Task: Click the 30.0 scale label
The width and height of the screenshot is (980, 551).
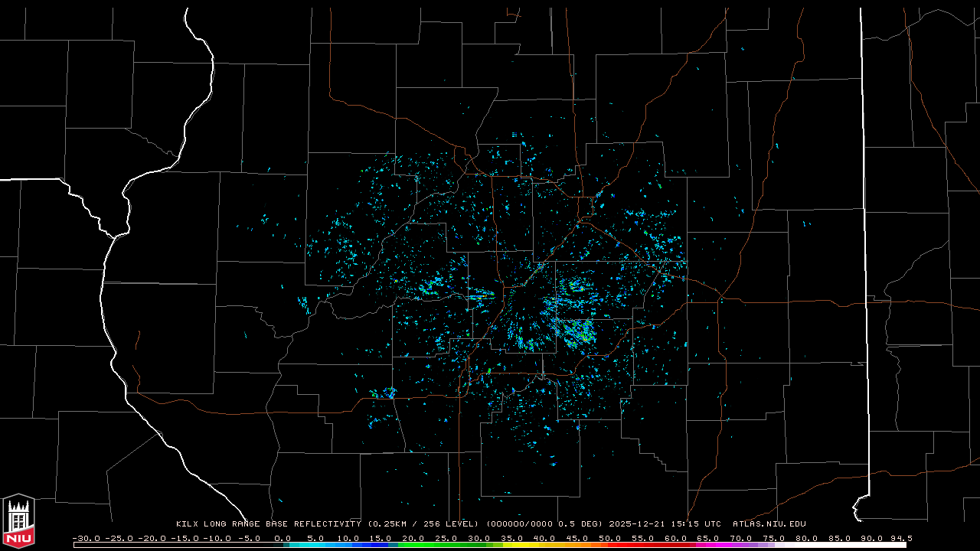Action: pos(479,538)
